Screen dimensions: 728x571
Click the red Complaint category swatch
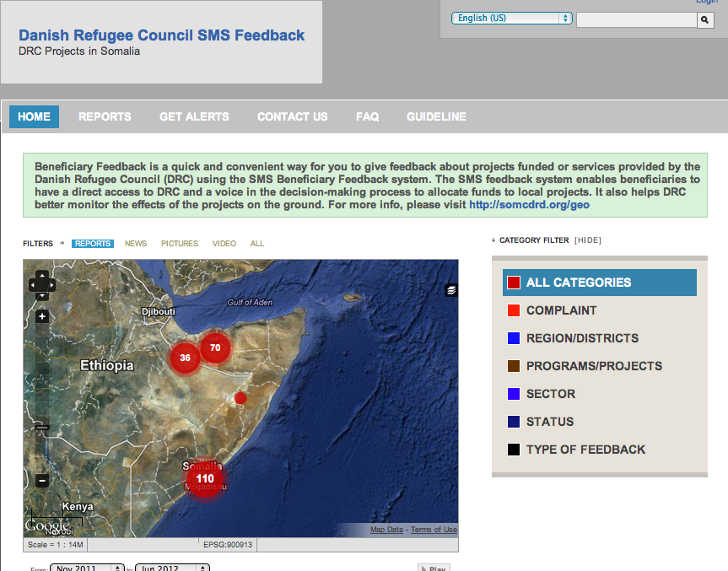tap(514, 310)
